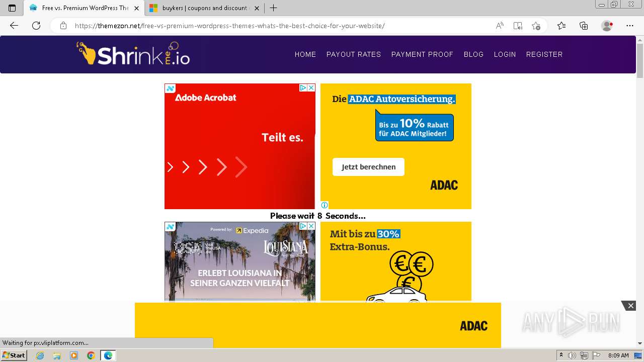Open Settings and more menu
Viewport: 644px width, 362px height.
630,26
